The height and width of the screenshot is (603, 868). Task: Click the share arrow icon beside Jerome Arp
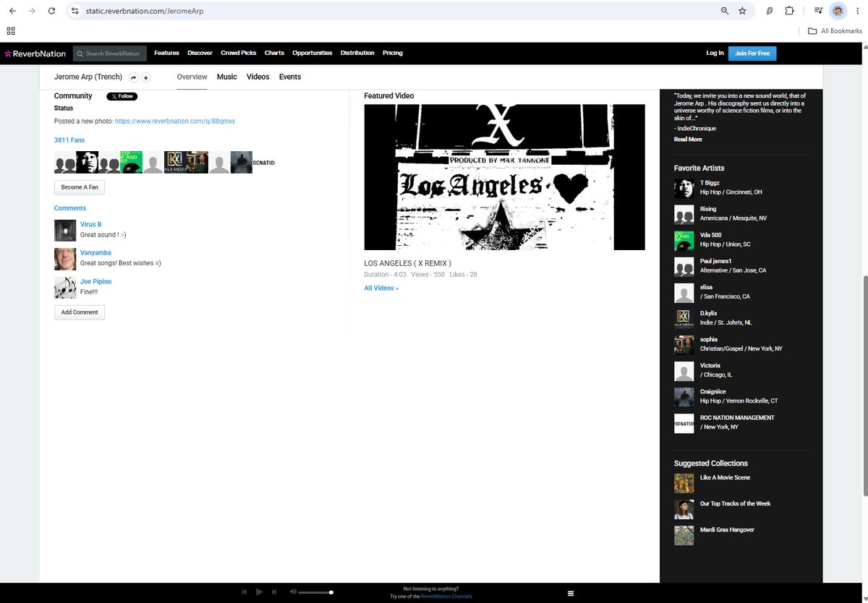pos(133,77)
